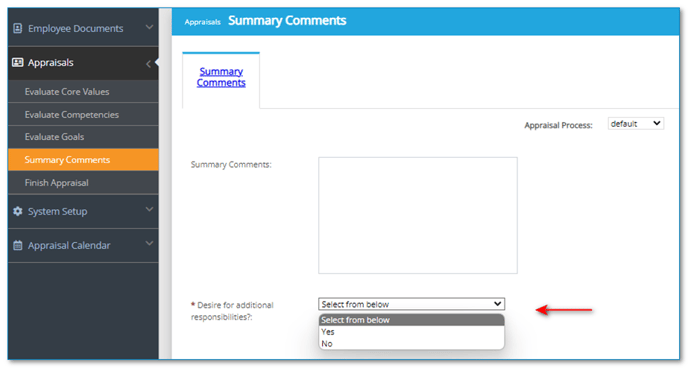Select the highlighted Summary Comments sidebar item
The height and width of the screenshot is (368, 688).
(x=83, y=160)
